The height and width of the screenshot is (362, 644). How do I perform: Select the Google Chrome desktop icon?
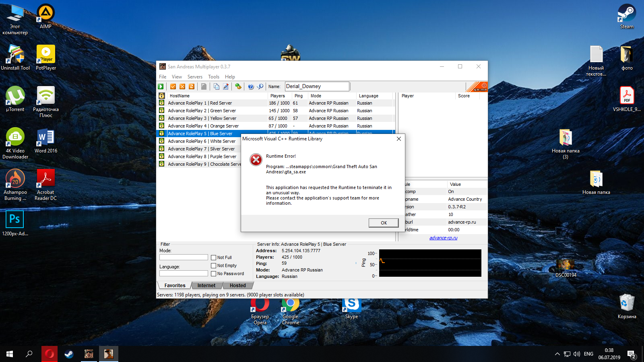click(x=290, y=311)
